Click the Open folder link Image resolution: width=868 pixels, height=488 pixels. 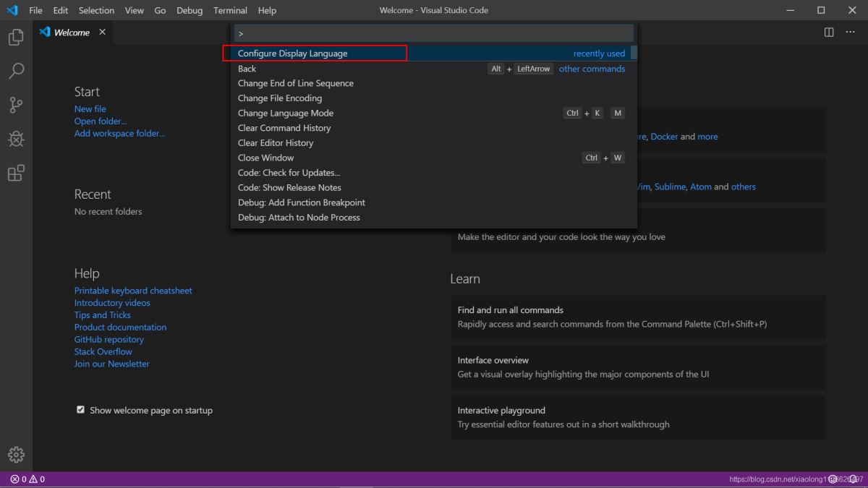[100, 121]
